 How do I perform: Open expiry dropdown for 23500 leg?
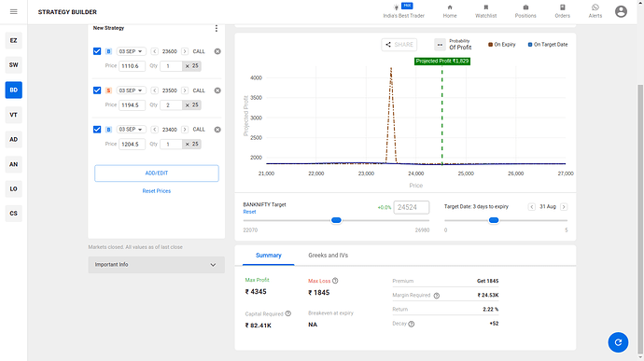[131, 90]
